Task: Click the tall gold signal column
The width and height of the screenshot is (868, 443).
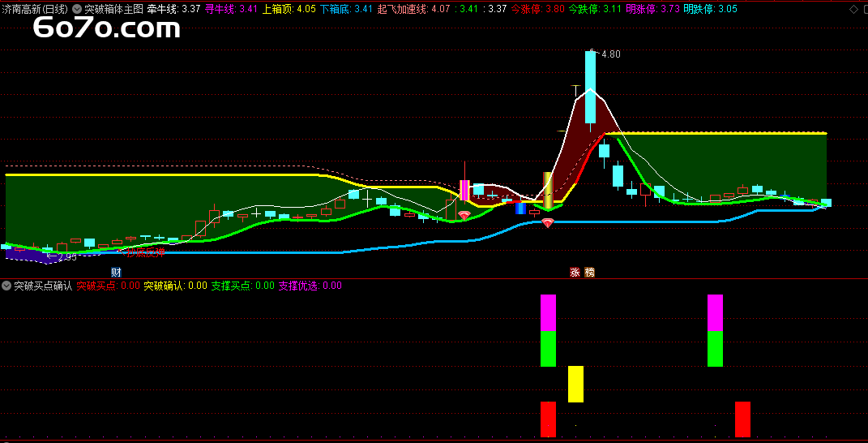Action: [548, 190]
